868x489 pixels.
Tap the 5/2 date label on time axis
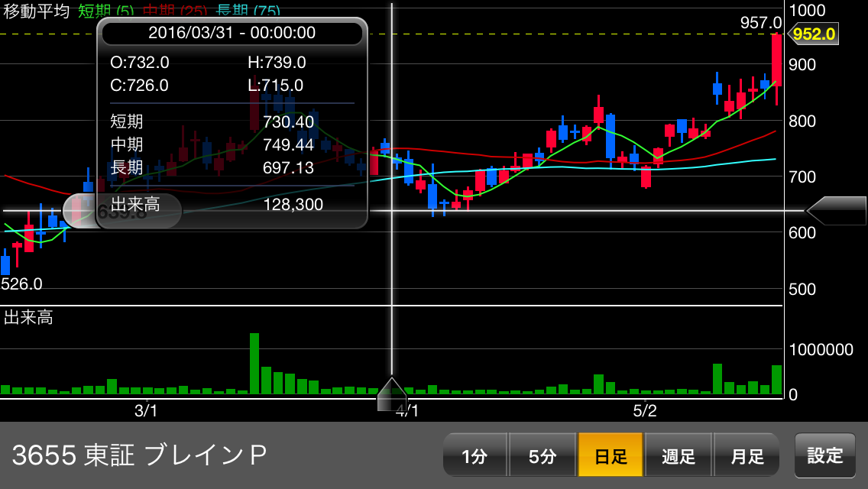(x=645, y=410)
